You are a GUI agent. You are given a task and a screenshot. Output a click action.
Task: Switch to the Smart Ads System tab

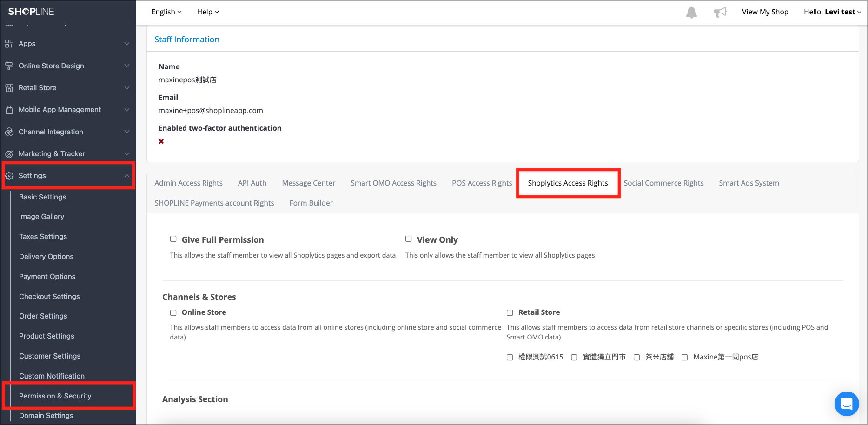click(x=749, y=183)
